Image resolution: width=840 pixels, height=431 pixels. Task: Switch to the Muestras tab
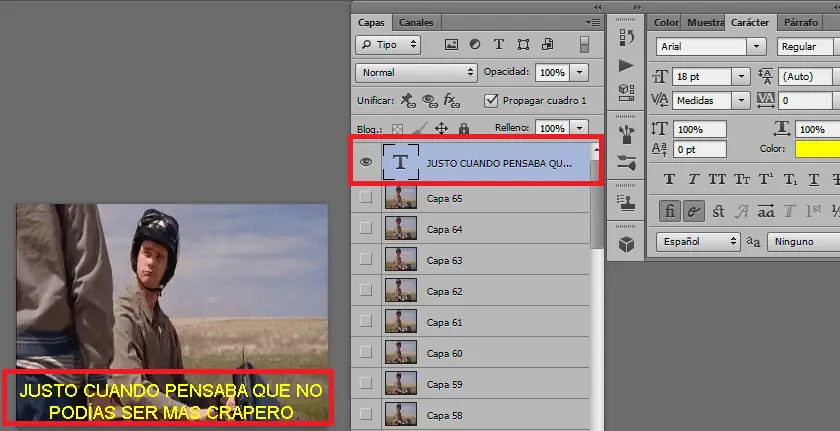[x=705, y=22]
